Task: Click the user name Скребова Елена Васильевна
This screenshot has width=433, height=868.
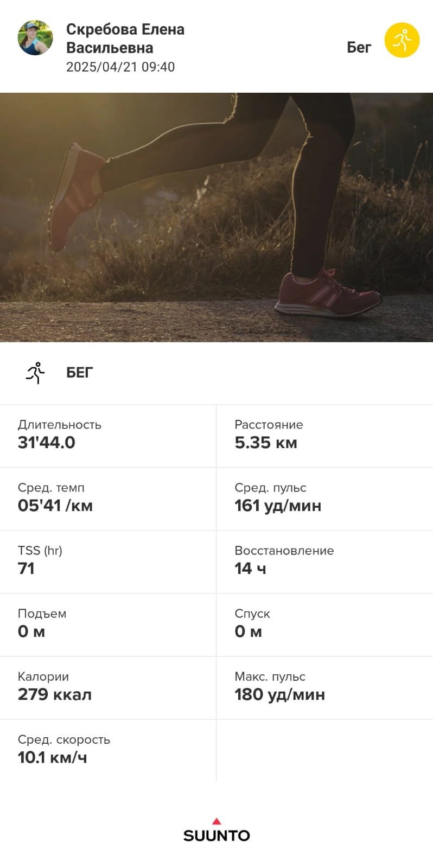Action: pos(125,39)
